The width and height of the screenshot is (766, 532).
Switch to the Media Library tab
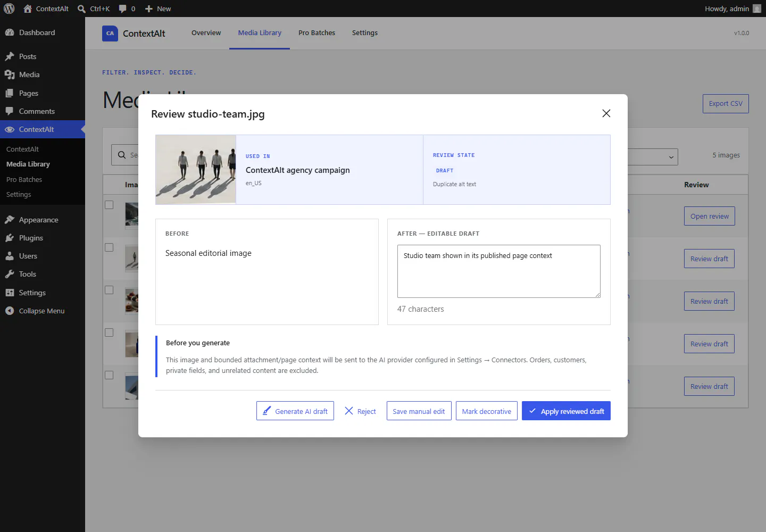click(260, 33)
